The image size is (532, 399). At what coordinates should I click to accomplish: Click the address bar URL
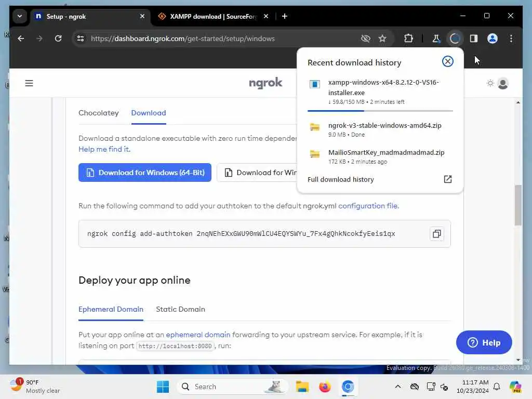182,38
